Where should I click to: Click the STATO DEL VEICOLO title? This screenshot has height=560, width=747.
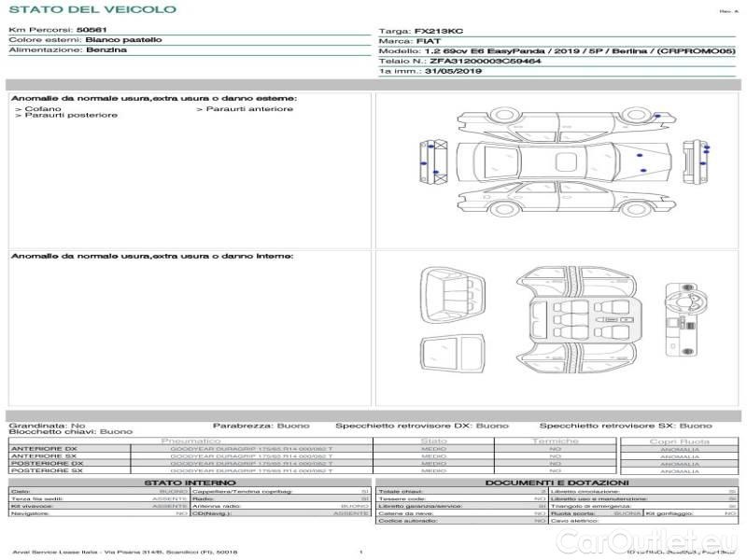[92, 10]
